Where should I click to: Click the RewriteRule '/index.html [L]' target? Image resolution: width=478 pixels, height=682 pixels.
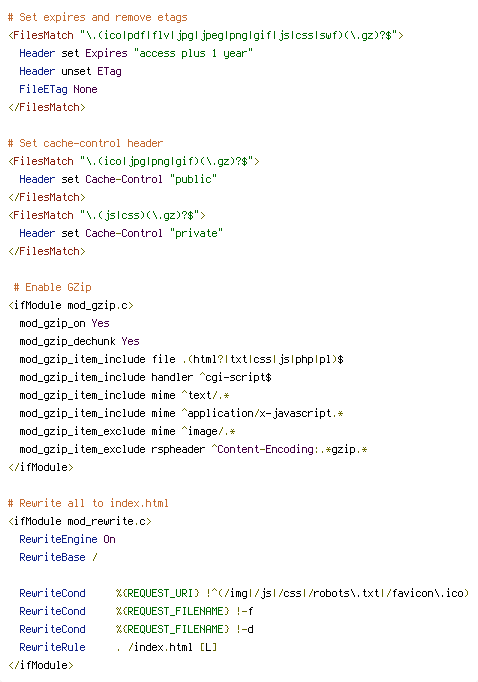click(x=172, y=647)
